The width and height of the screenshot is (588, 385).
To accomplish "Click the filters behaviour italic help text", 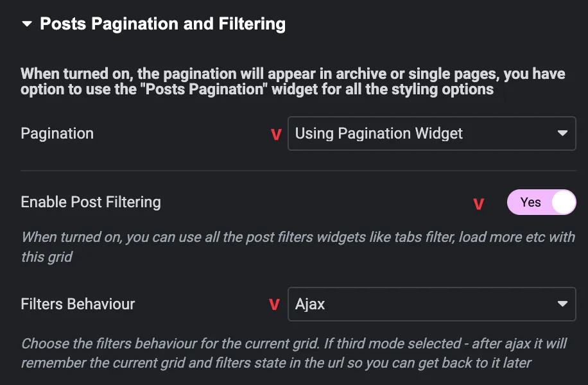I will tap(293, 353).
